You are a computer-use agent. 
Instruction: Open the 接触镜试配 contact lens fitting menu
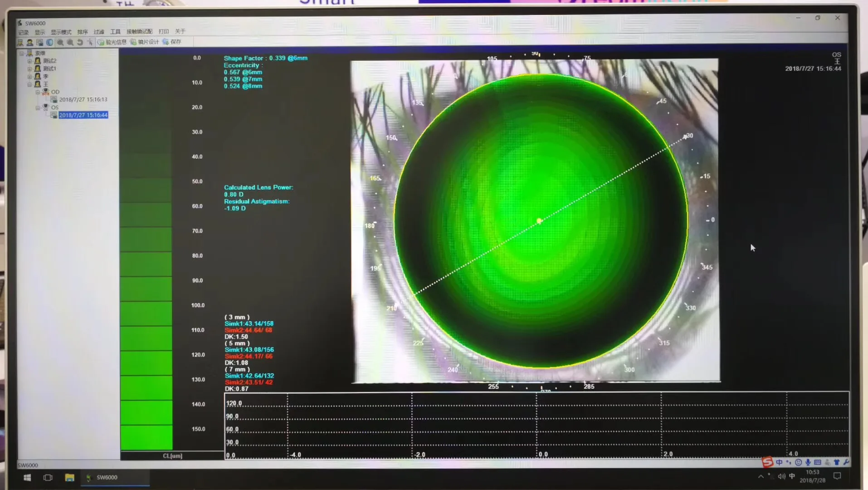139,32
